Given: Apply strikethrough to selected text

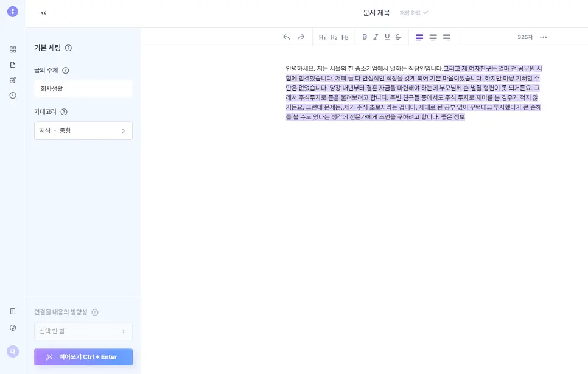Looking at the screenshot, I should (x=398, y=37).
